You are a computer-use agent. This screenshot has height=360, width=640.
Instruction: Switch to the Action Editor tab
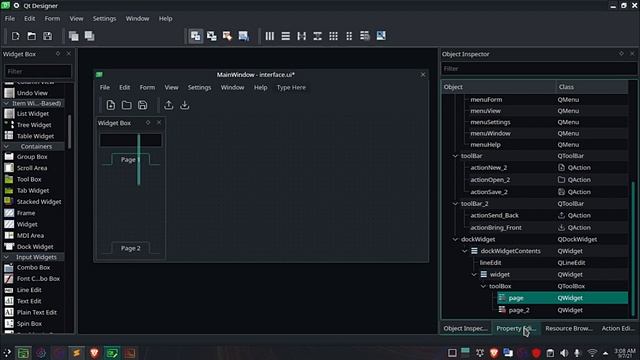618,328
